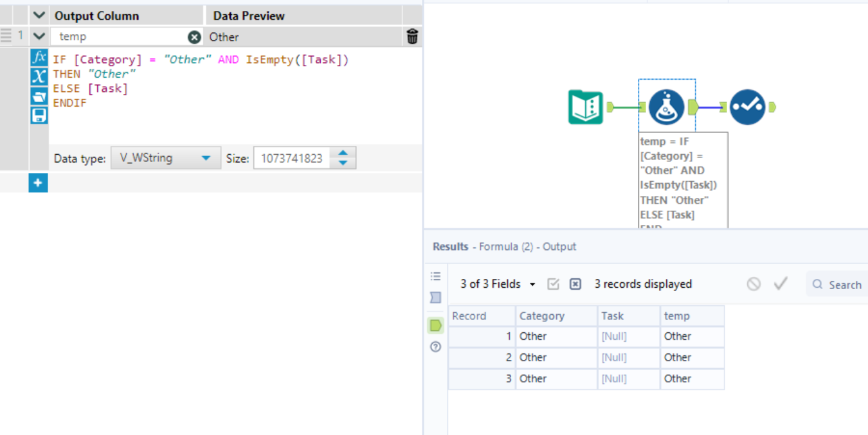Delete the temp expression with the trash icon
This screenshot has height=435, width=868.
tap(412, 37)
